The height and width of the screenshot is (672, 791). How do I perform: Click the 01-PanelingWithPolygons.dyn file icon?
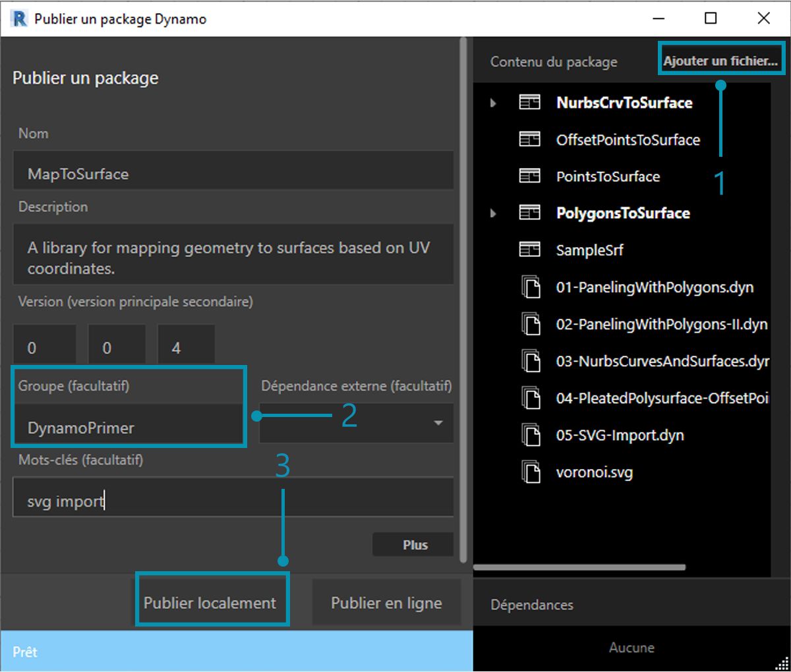coord(531,287)
